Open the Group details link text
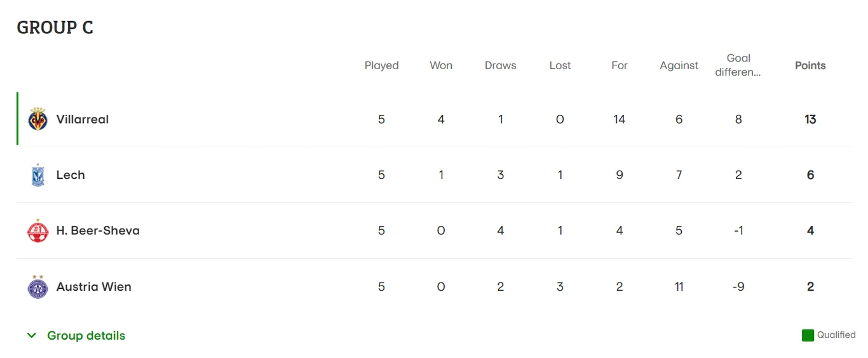 coord(86,336)
